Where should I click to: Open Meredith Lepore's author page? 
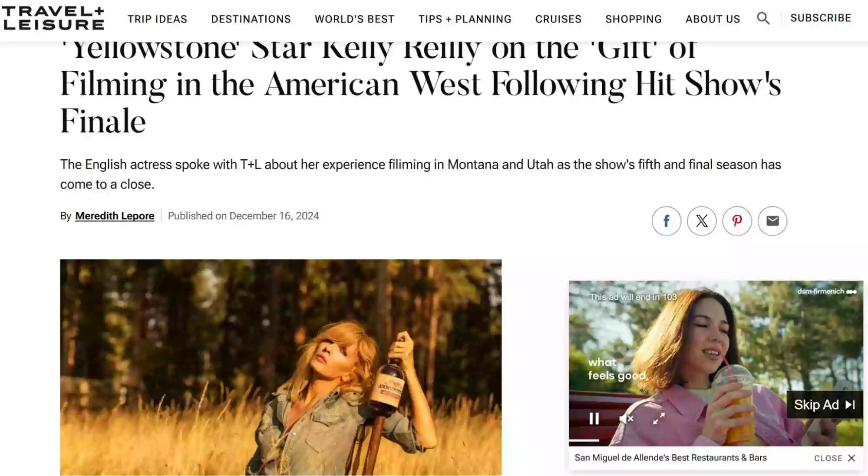(115, 216)
